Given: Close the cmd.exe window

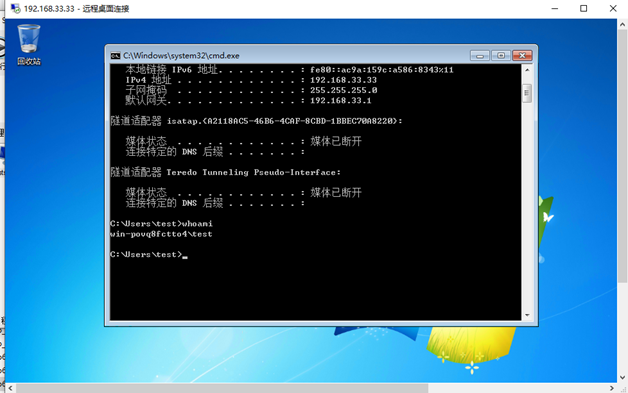Looking at the screenshot, I should click(522, 56).
